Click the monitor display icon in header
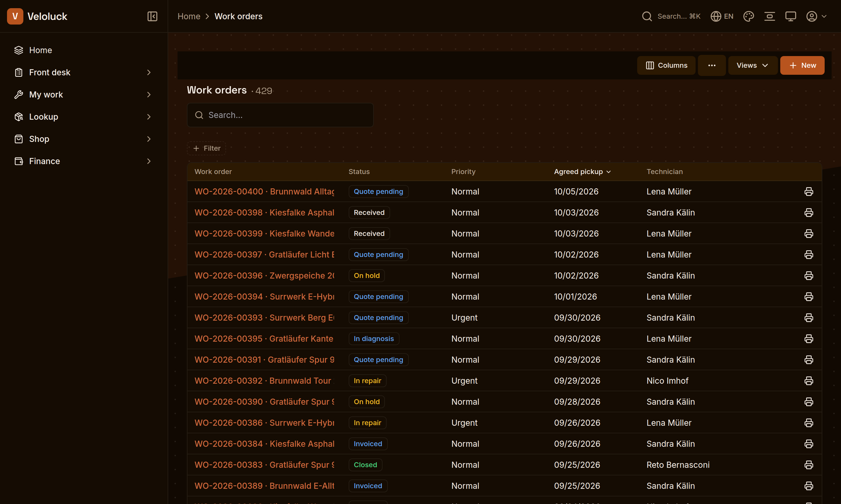Viewport: 841px width, 504px height. (x=790, y=16)
